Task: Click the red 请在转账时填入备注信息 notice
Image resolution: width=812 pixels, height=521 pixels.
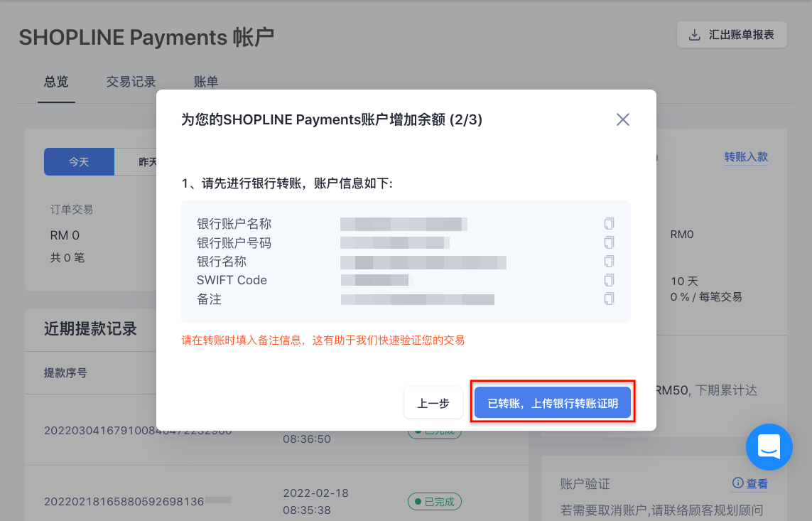Action: (323, 340)
